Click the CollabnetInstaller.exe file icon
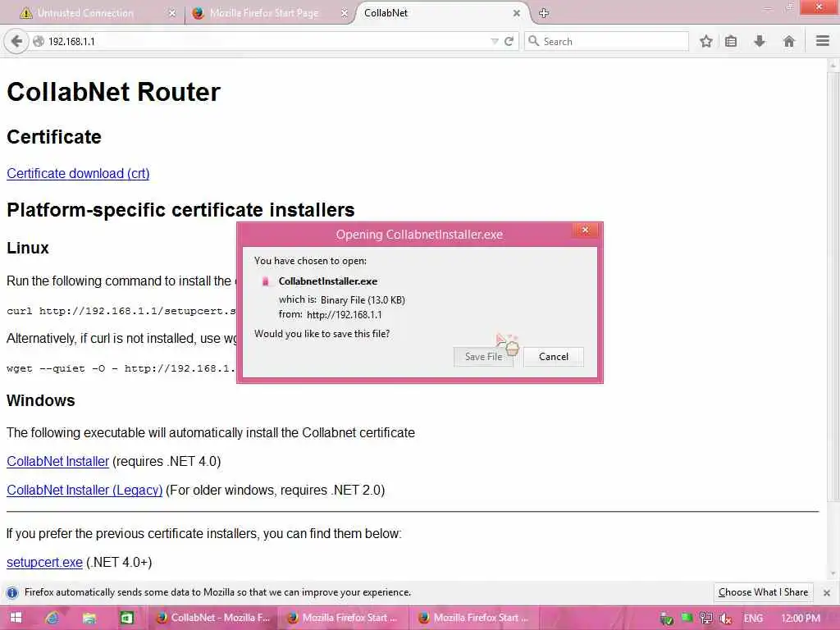Image resolution: width=840 pixels, height=630 pixels. (x=265, y=281)
